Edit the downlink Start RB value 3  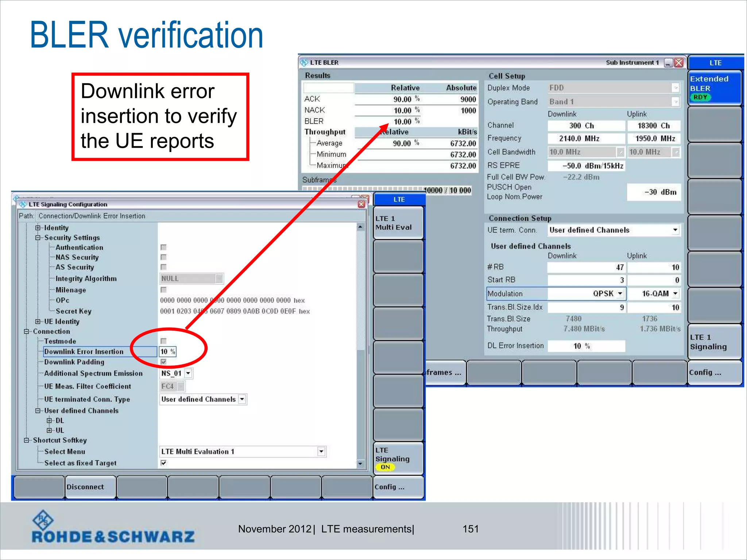pos(586,280)
